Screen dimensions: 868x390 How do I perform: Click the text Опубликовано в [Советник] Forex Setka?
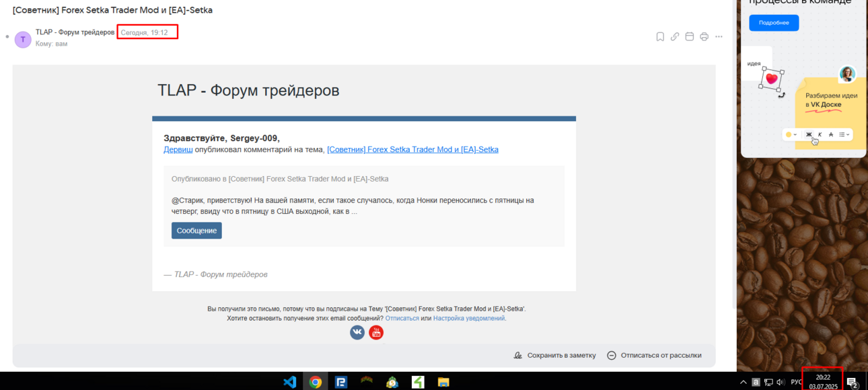(280, 179)
